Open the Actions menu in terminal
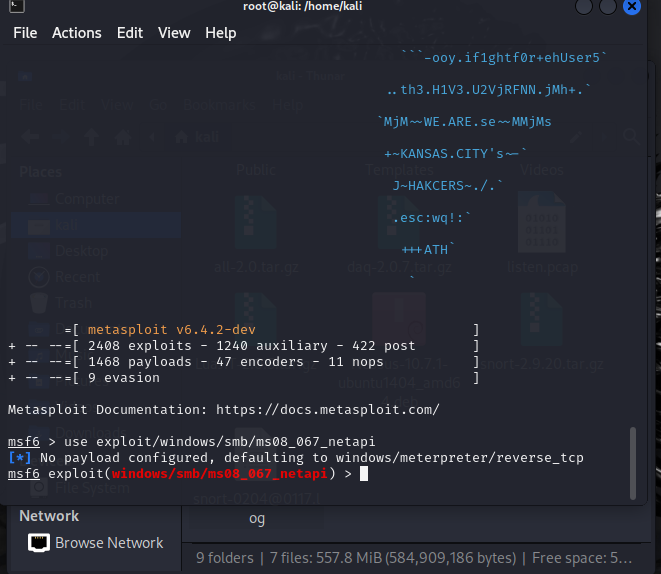This screenshot has height=574, width=661. point(77,33)
